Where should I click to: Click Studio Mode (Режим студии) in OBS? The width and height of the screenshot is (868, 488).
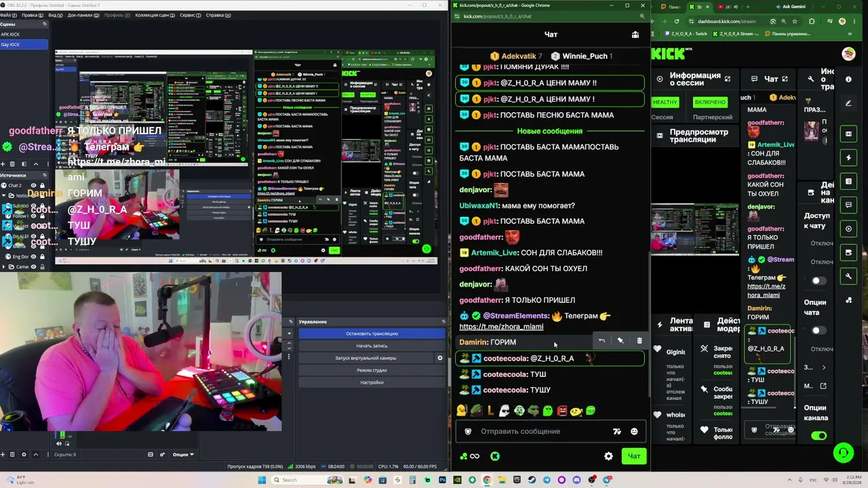[x=372, y=370]
